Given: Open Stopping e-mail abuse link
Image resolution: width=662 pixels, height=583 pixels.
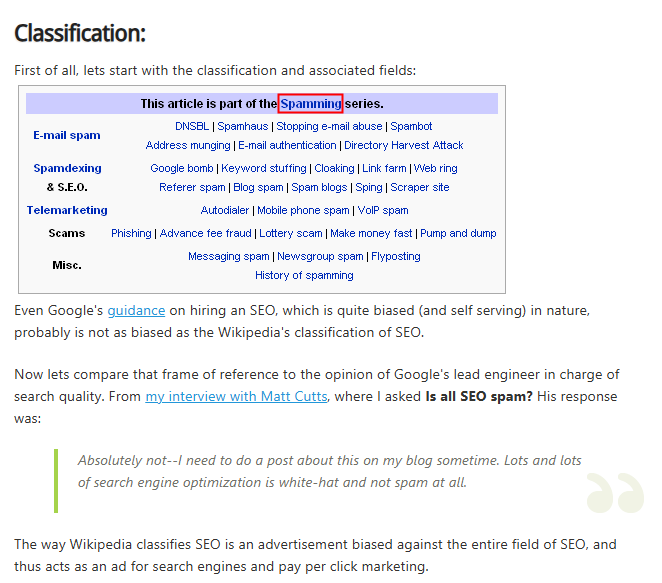Looking at the screenshot, I should [329, 126].
